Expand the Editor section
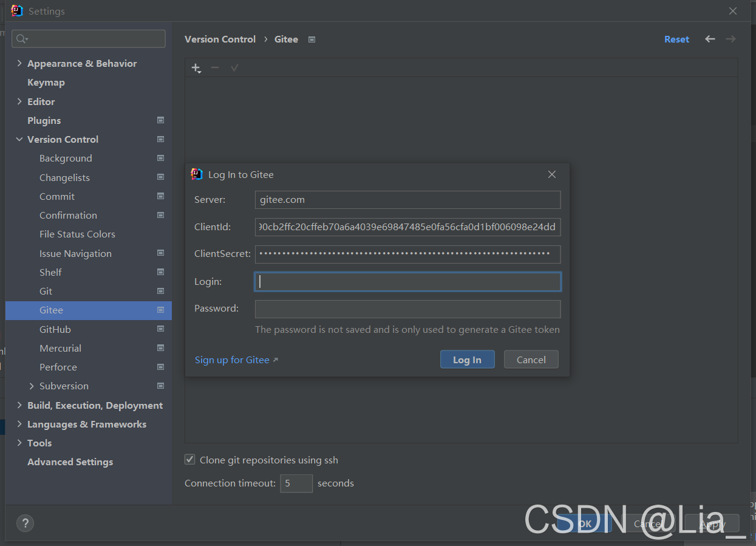756x546 pixels. (x=19, y=101)
